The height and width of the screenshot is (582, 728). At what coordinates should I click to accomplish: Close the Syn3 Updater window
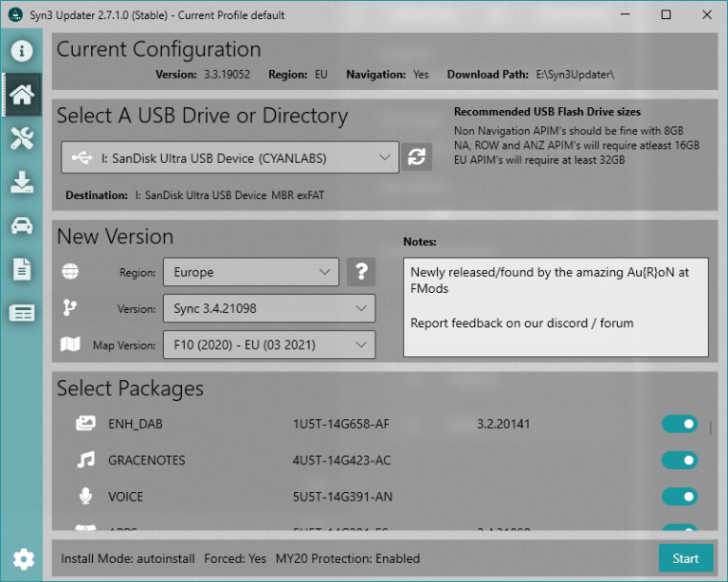pos(706,14)
